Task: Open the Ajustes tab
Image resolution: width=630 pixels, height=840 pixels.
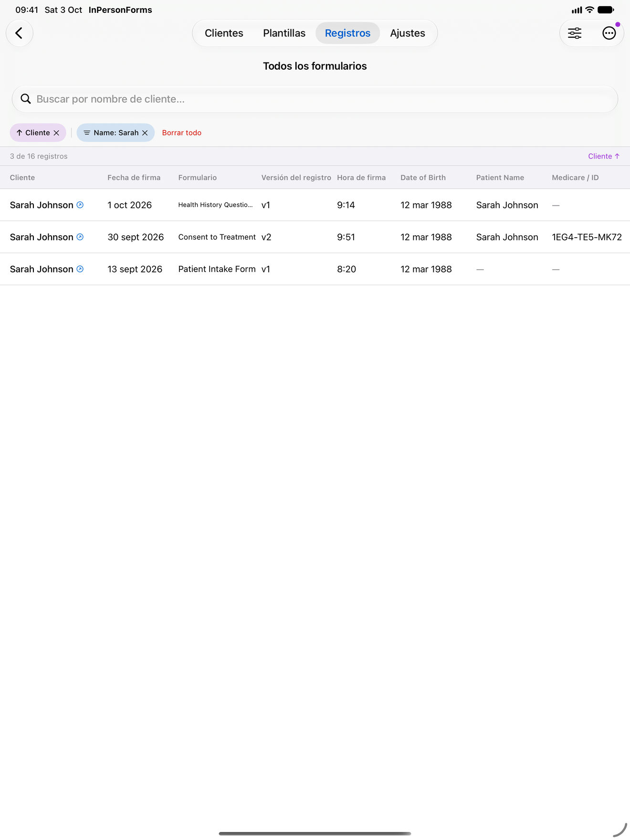Action: tap(407, 33)
